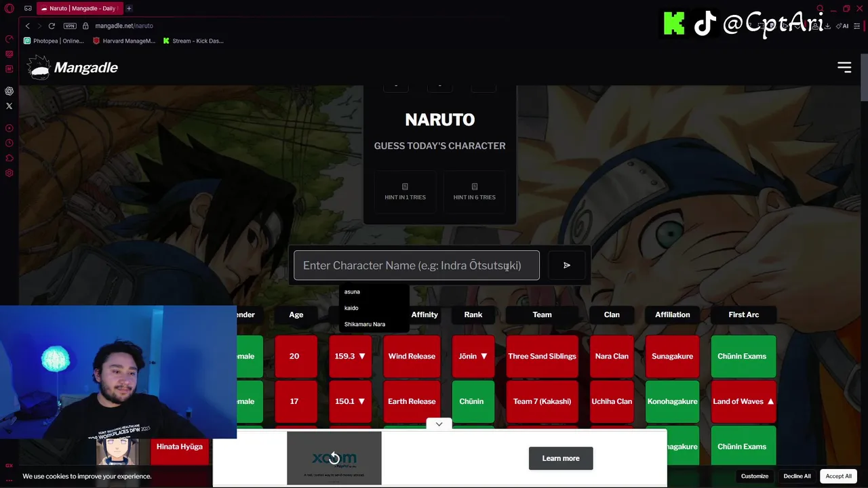Submit guess with the arrow send button
This screenshot has width=868, height=488.
pyautogui.click(x=567, y=265)
